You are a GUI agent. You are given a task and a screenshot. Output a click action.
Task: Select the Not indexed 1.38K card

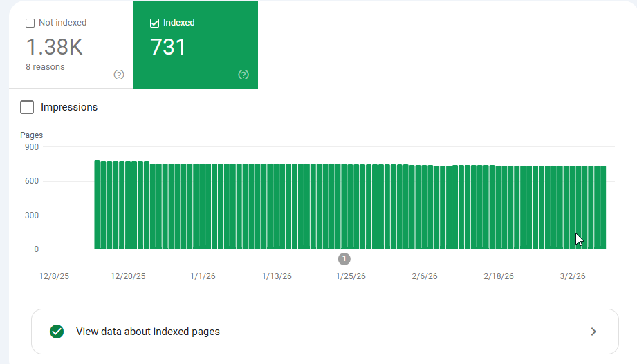coord(71,45)
